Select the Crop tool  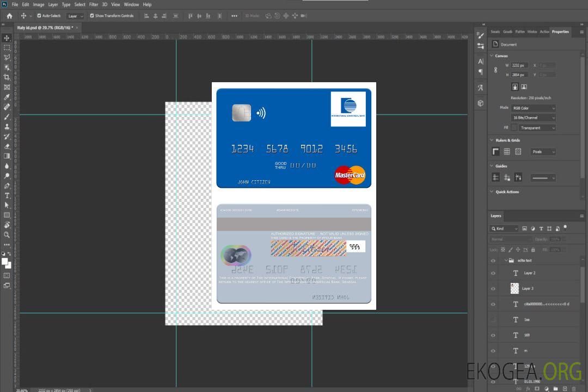click(7, 77)
